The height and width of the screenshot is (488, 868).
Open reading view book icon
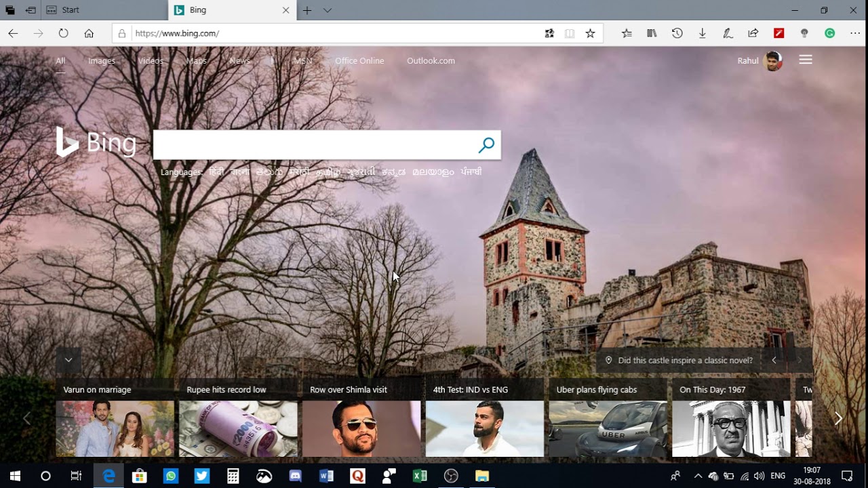point(570,33)
